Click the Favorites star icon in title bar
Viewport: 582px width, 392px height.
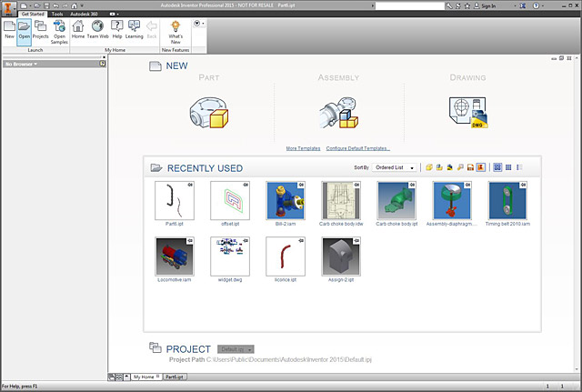point(467,5)
